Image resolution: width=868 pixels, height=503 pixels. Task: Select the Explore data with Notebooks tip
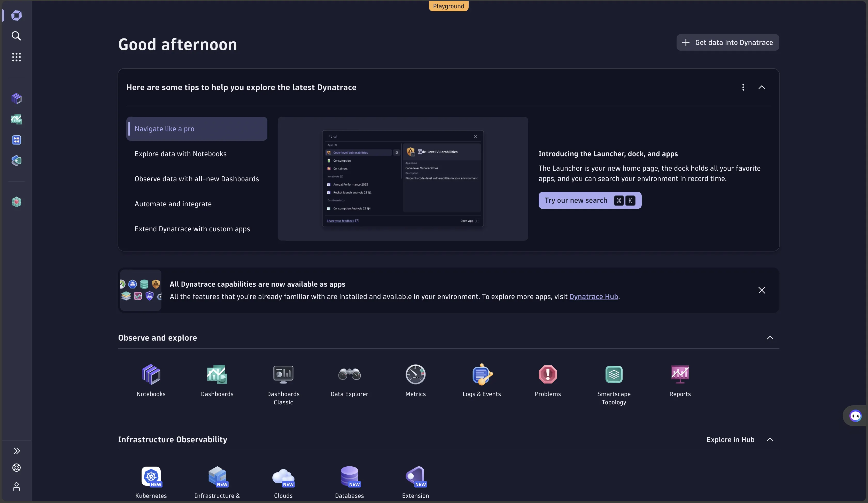click(x=181, y=154)
